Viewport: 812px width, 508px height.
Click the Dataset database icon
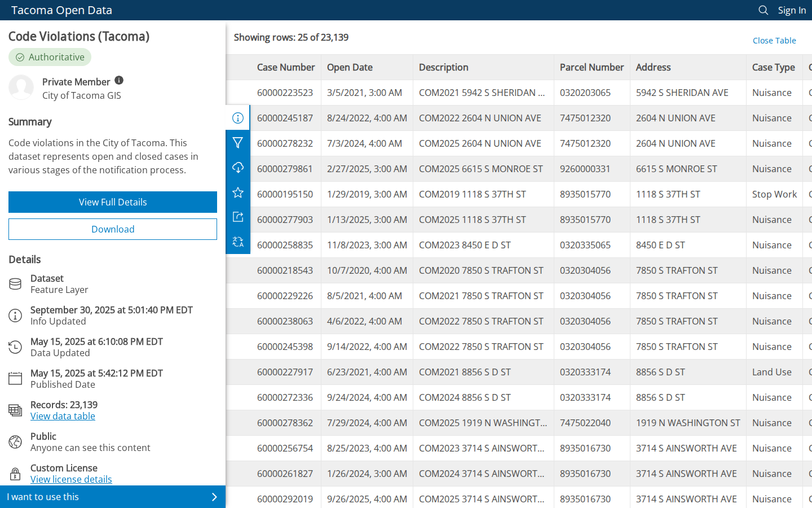[15, 284]
